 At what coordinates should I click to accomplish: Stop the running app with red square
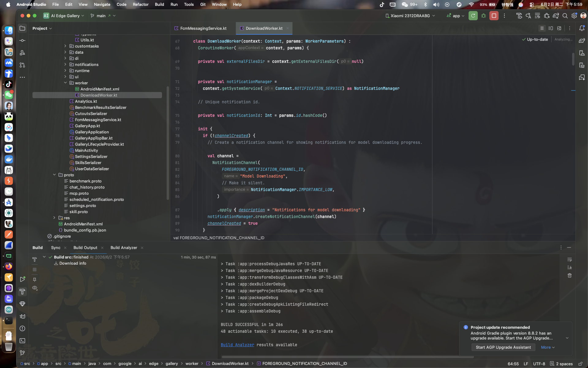(x=494, y=16)
